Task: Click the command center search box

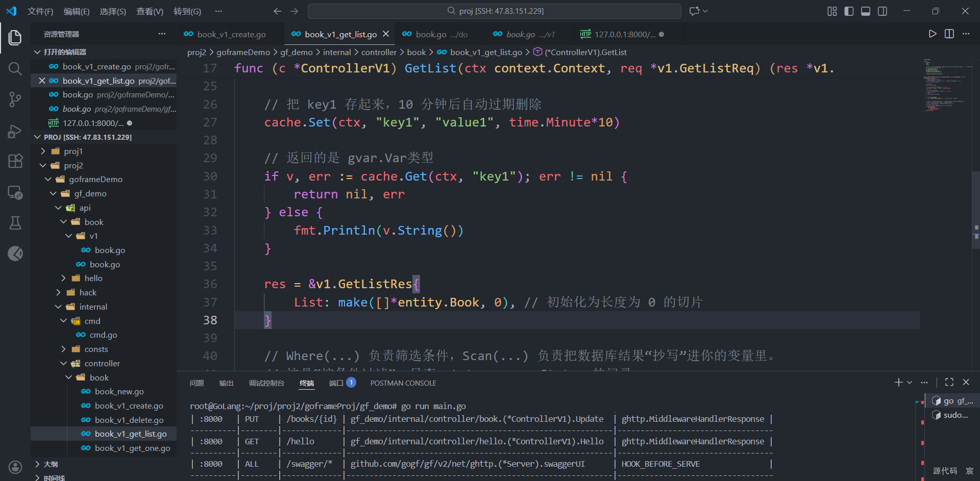Action: click(x=495, y=11)
